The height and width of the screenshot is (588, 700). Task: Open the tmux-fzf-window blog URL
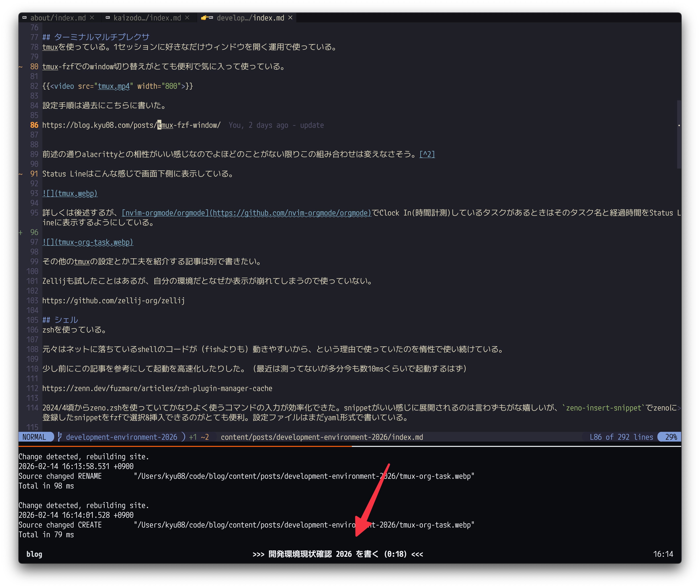(x=131, y=125)
